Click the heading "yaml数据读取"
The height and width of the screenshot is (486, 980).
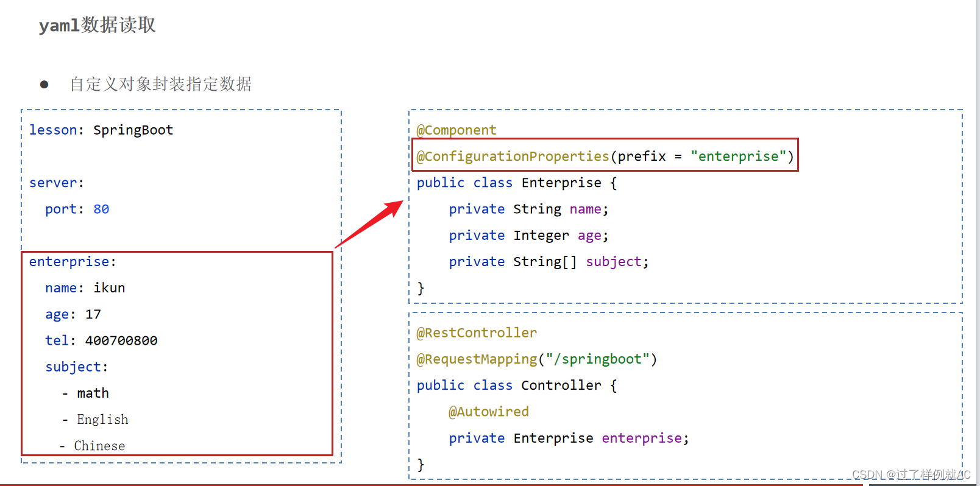point(97,25)
